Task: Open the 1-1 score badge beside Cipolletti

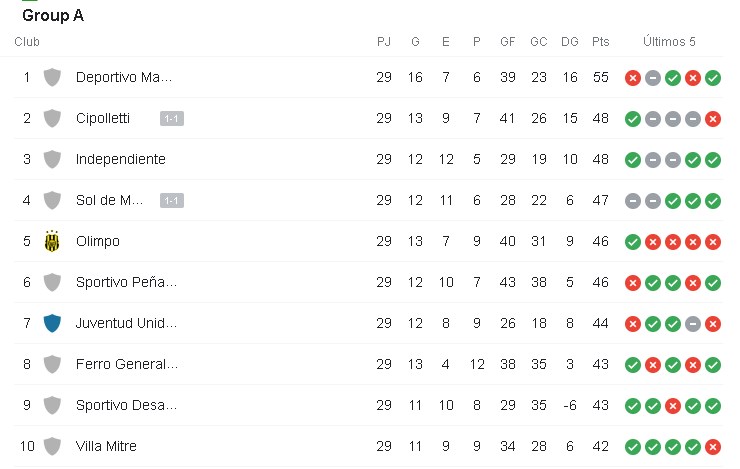Action: coord(172,119)
